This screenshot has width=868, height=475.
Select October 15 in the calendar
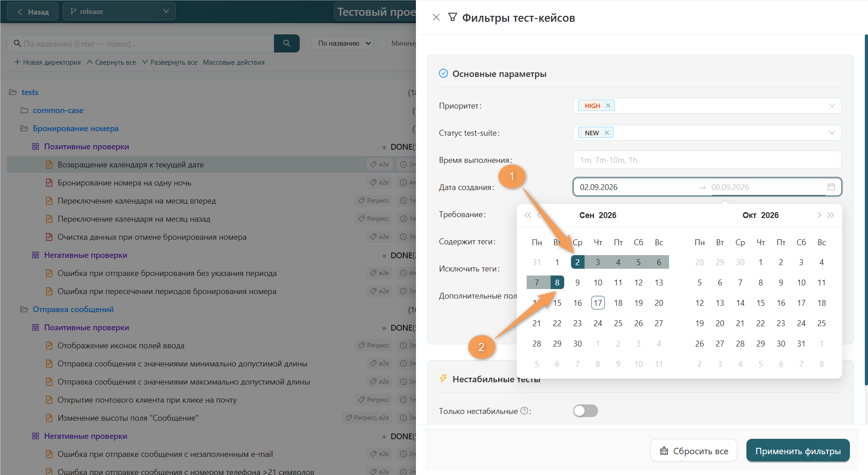click(760, 303)
